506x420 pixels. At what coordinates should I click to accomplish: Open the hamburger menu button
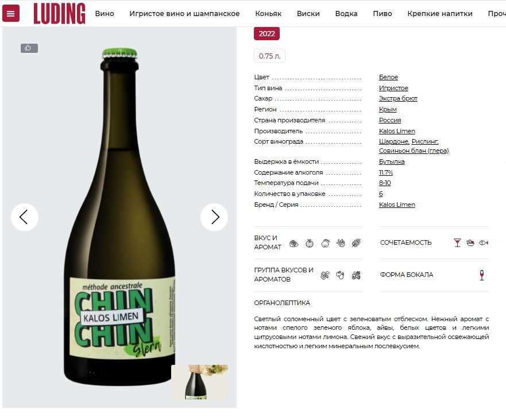11,13
